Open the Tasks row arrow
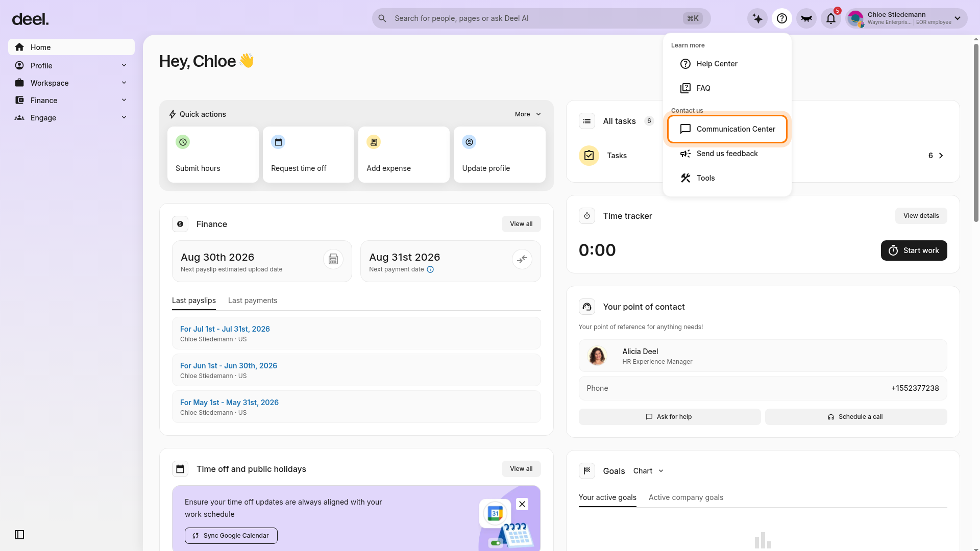This screenshot has width=980, height=551. click(941, 156)
